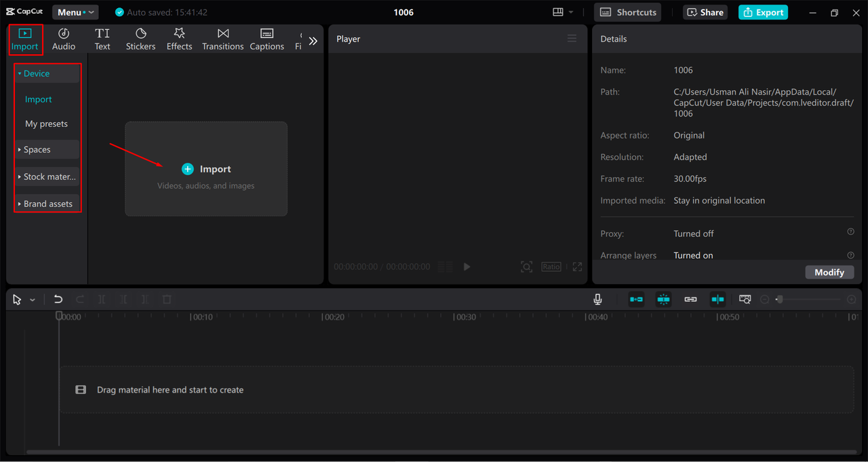Toggle linkage chain icon in timeline
Viewport: 868px width, 462px height.
690,299
